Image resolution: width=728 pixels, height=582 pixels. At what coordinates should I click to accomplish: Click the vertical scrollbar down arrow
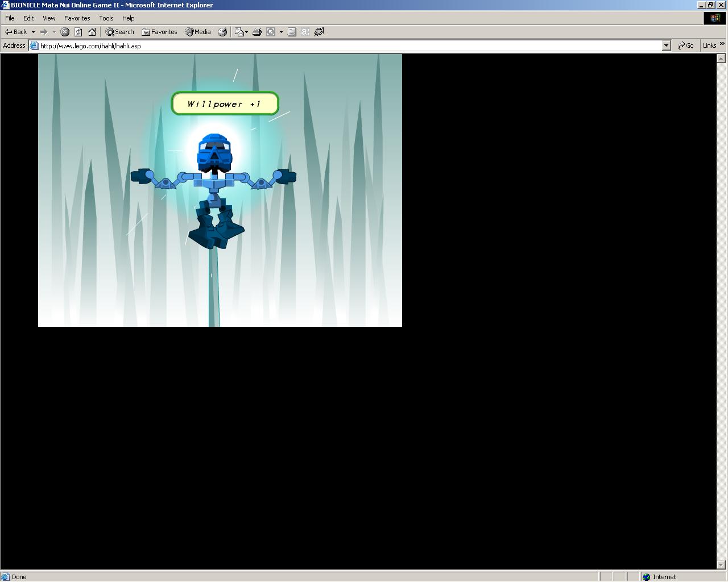click(721, 565)
